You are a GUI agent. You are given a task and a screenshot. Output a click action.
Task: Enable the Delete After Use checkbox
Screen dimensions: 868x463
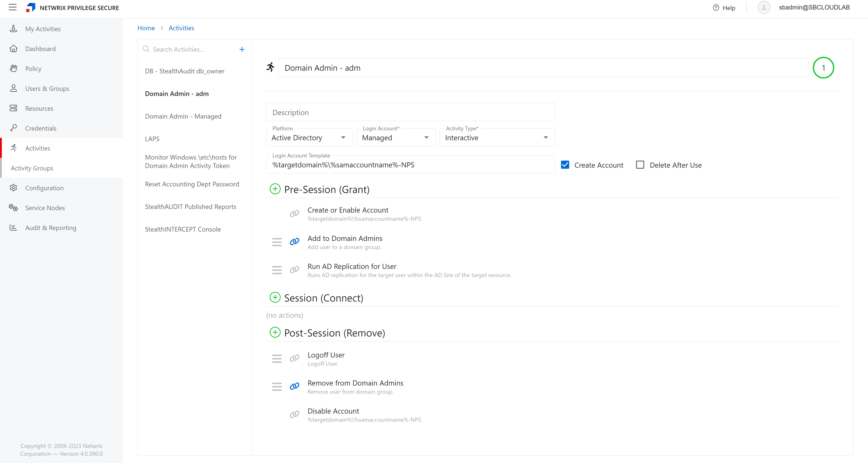(640, 165)
